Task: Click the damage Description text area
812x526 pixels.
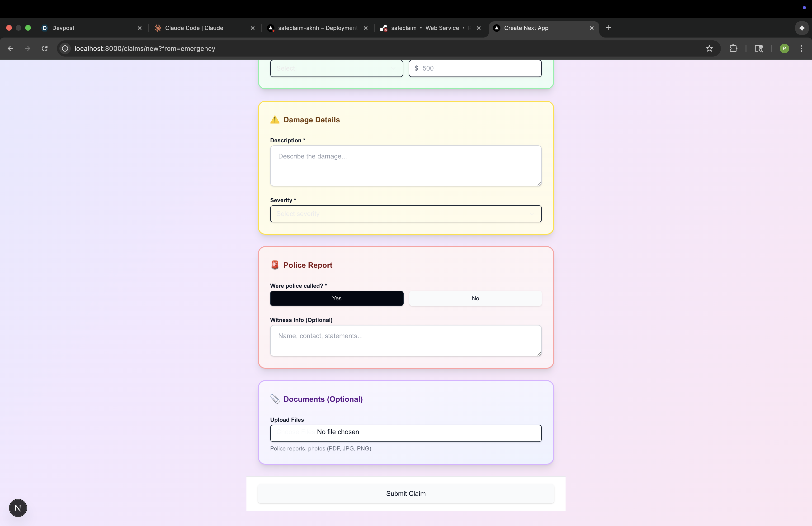Action: pos(405,166)
